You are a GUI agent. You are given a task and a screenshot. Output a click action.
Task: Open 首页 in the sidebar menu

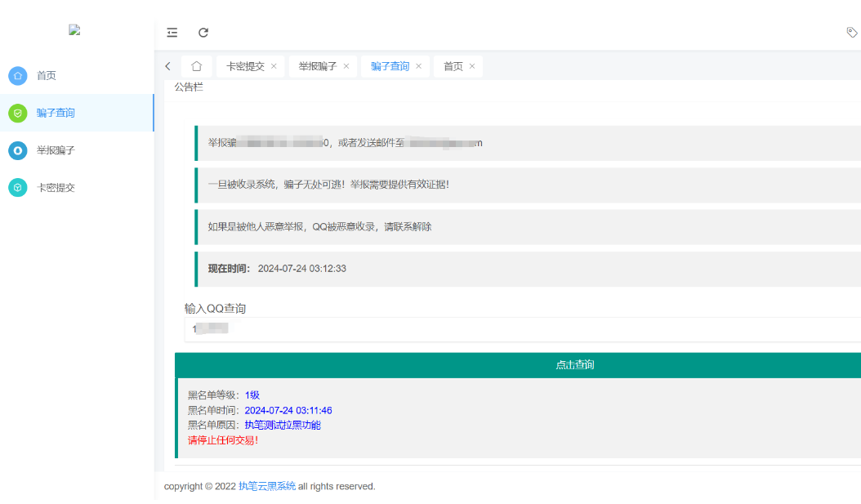click(x=77, y=76)
